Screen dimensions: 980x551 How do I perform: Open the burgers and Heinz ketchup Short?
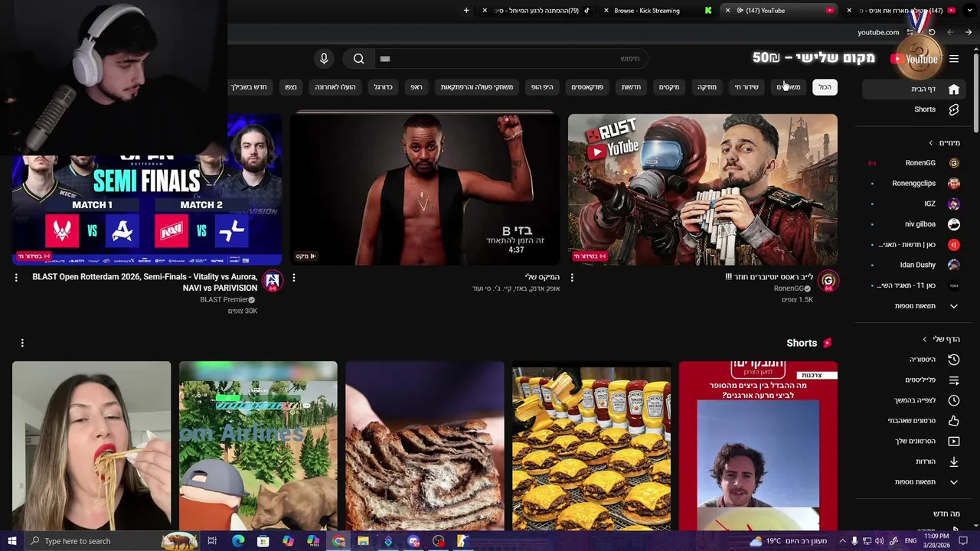591,446
